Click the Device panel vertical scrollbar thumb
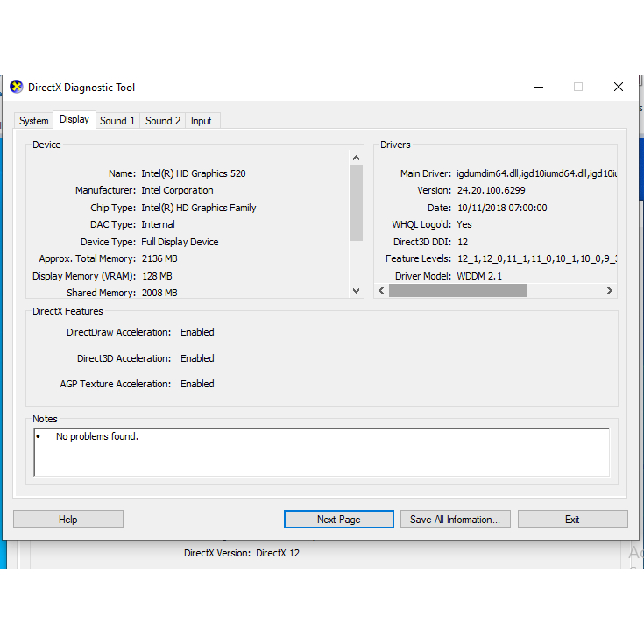The height and width of the screenshot is (644, 644). [356, 202]
